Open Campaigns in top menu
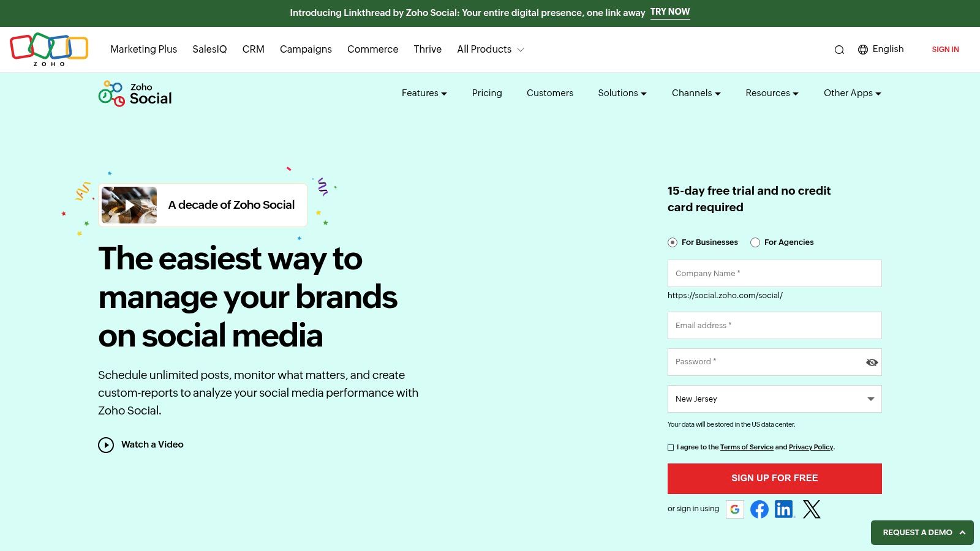Screen dimensions: 980x551 click(x=306, y=50)
